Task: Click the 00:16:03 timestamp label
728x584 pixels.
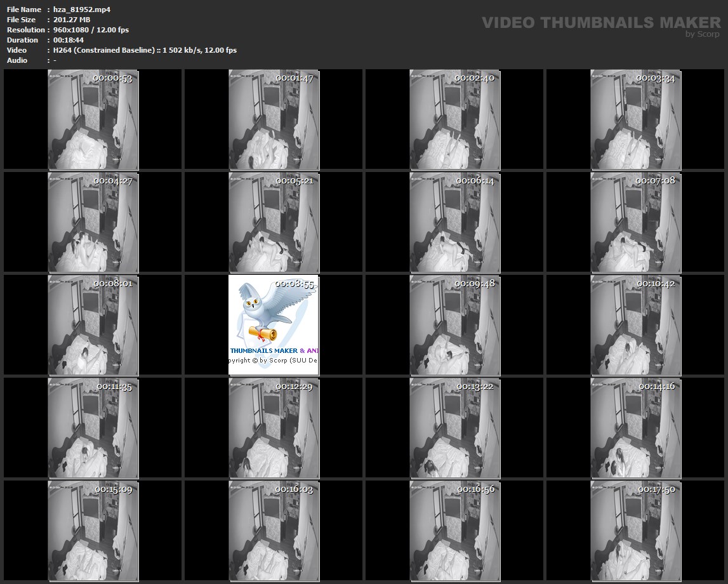Action: tap(295, 490)
